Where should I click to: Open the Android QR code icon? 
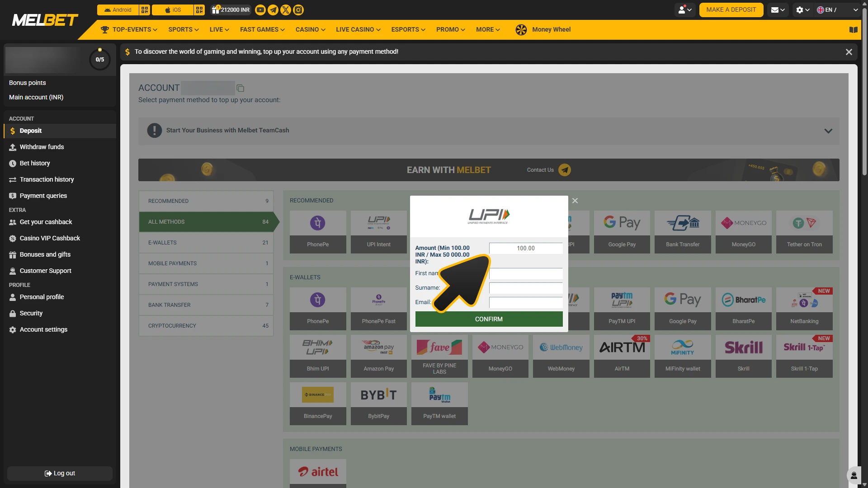pos(145,10)
